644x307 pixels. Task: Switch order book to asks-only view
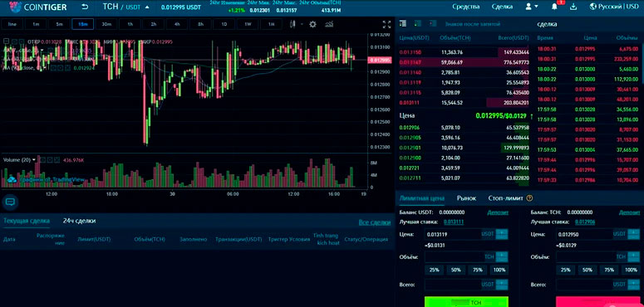coord(432,24)
